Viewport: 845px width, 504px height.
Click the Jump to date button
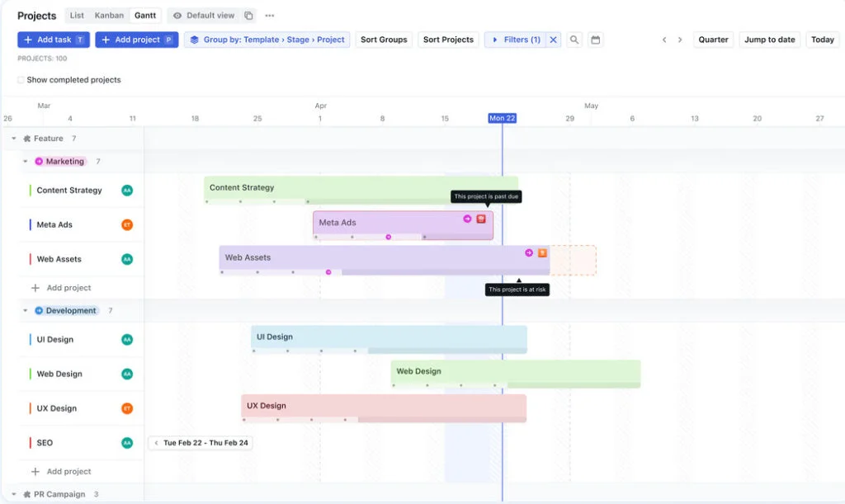[769, 40]
